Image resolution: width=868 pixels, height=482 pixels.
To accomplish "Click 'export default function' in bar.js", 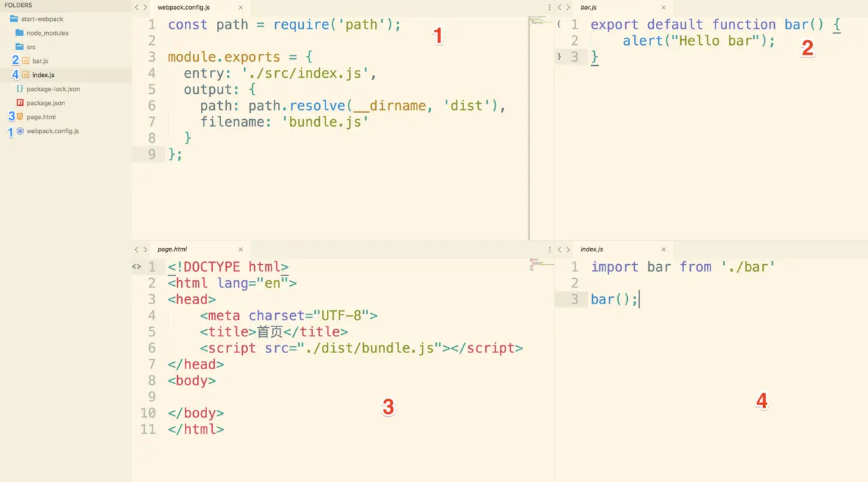I will [x=683, y=25].
